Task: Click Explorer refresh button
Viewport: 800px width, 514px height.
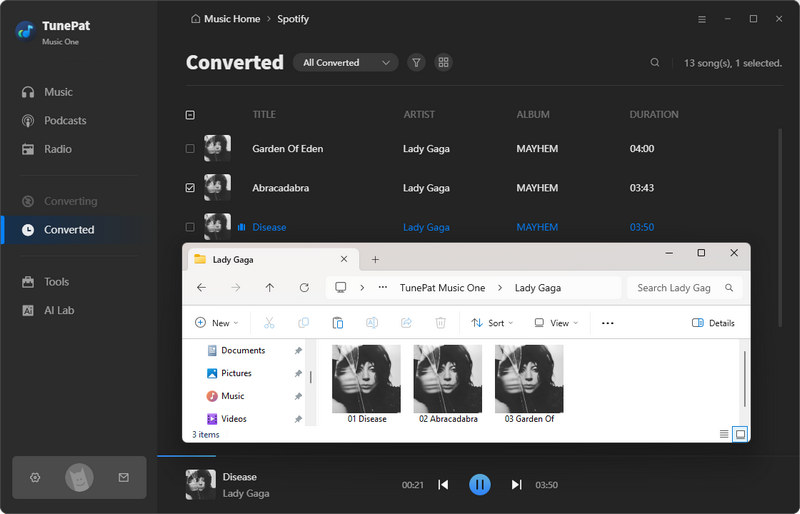Action: (x=304, y=288)
